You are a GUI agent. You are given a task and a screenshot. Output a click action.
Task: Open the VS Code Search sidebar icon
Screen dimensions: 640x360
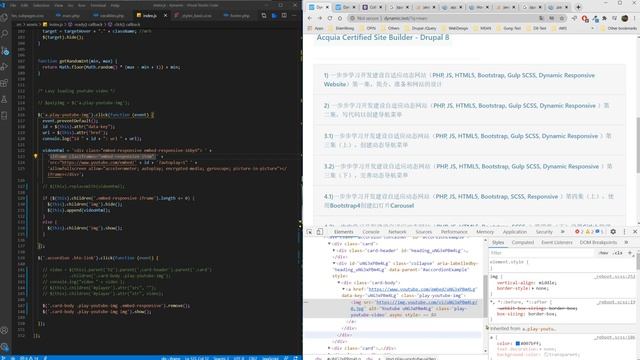[x=4, y=34]
